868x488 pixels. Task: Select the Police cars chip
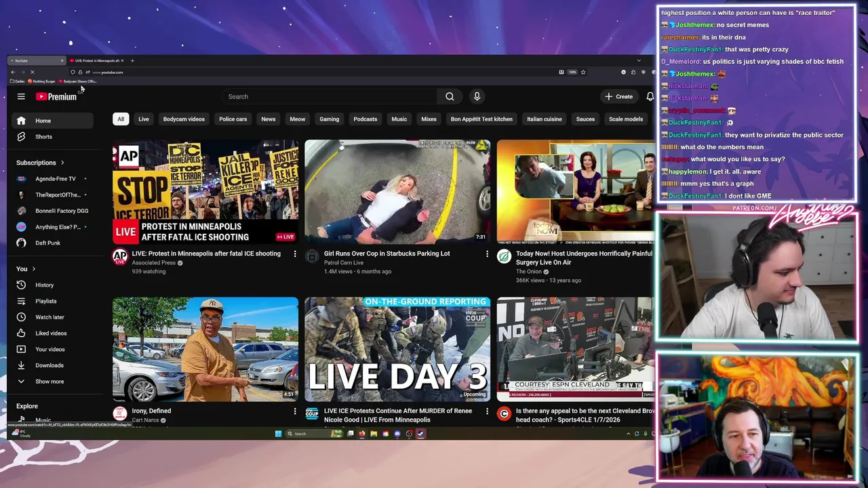click(x=233, y=119)
